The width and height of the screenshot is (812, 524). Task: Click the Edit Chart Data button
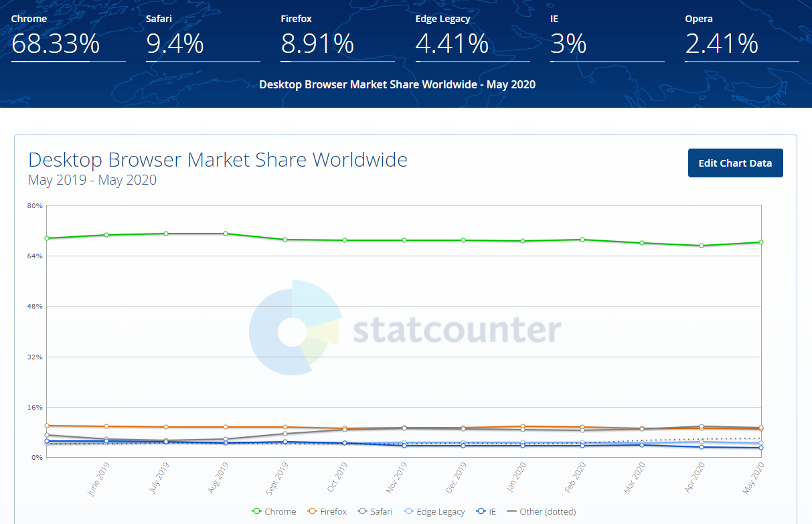click(735, 163)
